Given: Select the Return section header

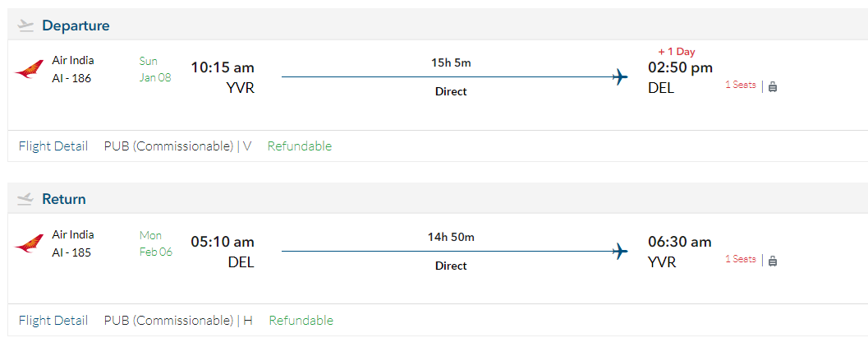Looking at the screenshot, I should click(x=64, y=199).
